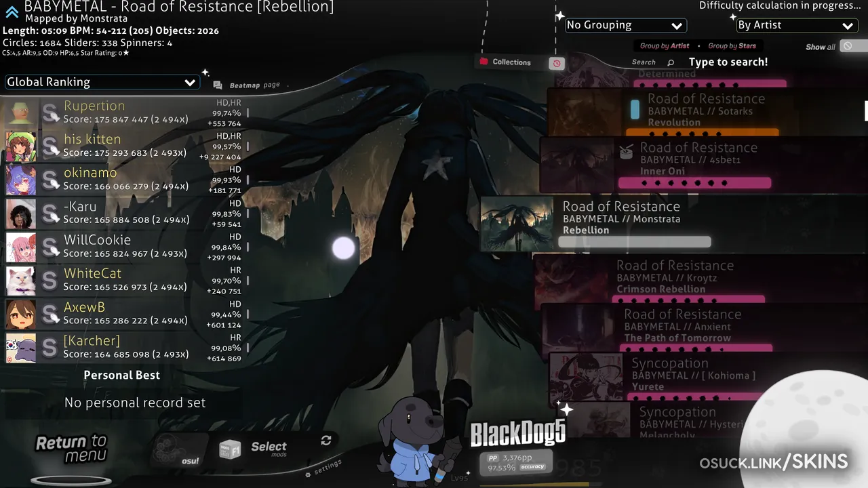Click the red Collections folder icon

click(x=484, y=62)
